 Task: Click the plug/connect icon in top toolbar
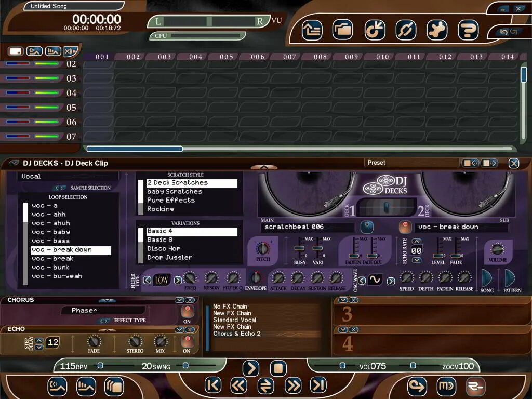406,30
